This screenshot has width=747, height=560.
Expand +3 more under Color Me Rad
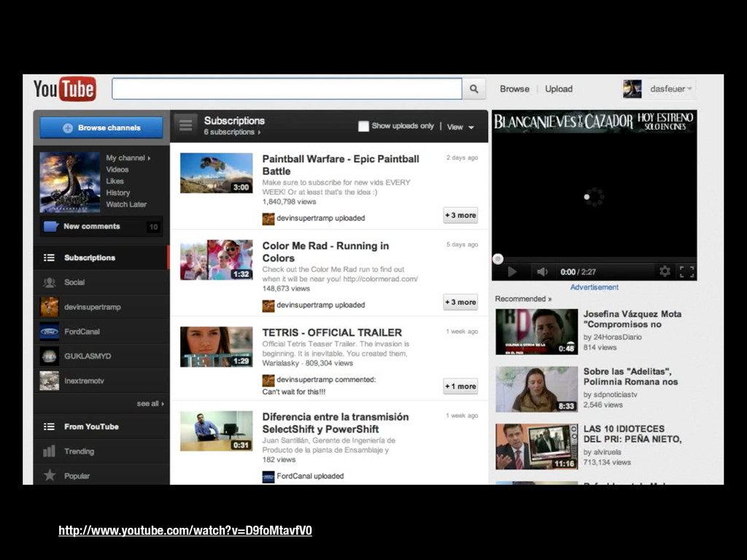(x=460, y=302)
